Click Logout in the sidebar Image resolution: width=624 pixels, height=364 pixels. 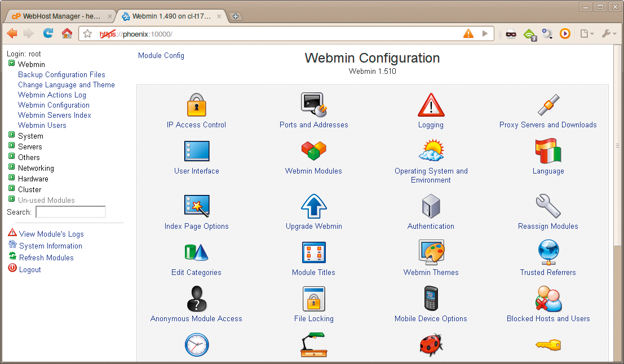(28, 269)
